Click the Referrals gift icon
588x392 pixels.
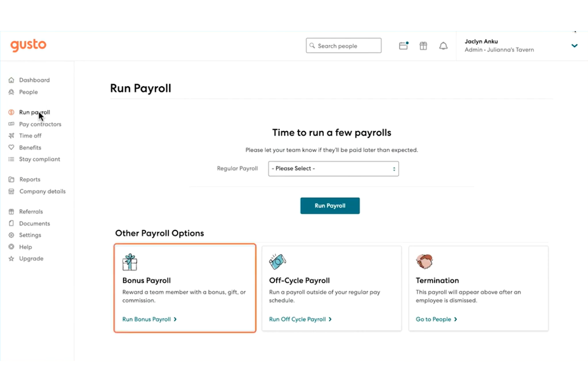tap(11, 212)
